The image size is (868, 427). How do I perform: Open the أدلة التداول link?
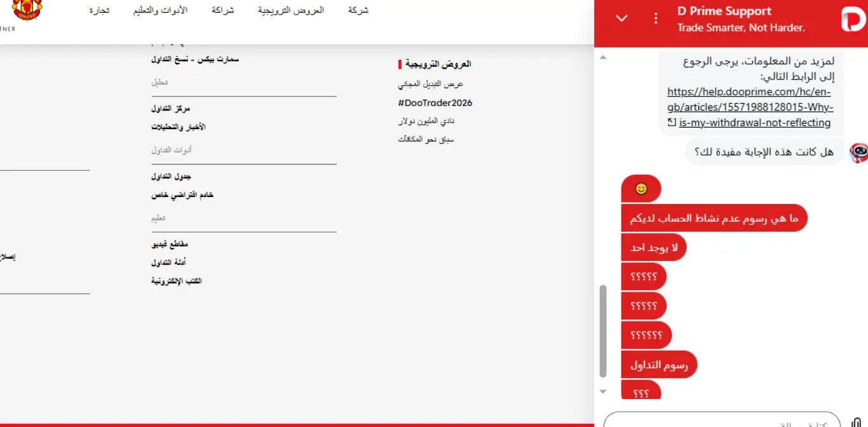tap(168, 262)
